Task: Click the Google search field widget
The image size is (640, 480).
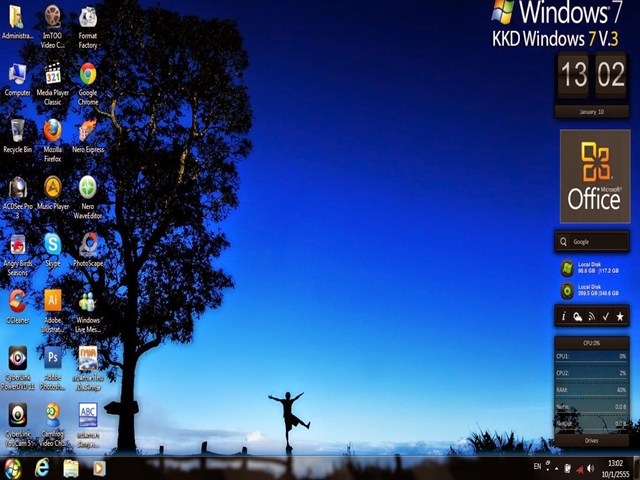Action: tap(591, 242)
